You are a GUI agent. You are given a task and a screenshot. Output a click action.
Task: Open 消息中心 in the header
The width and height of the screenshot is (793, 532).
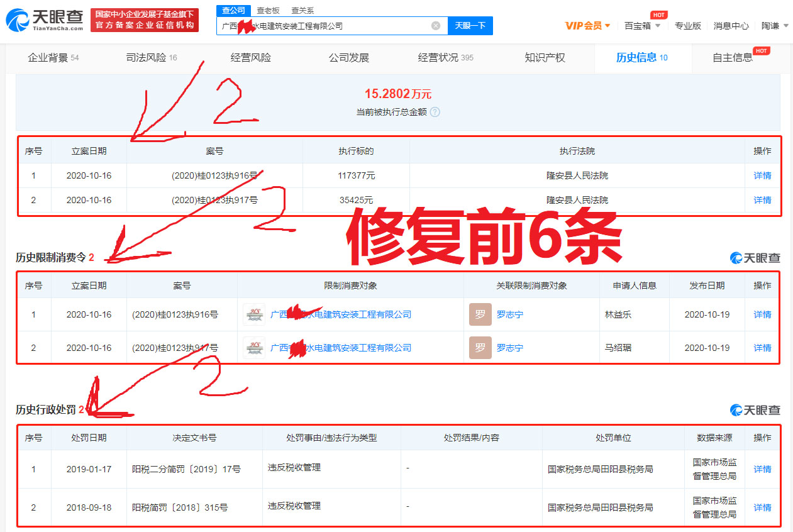coord(731,26)
